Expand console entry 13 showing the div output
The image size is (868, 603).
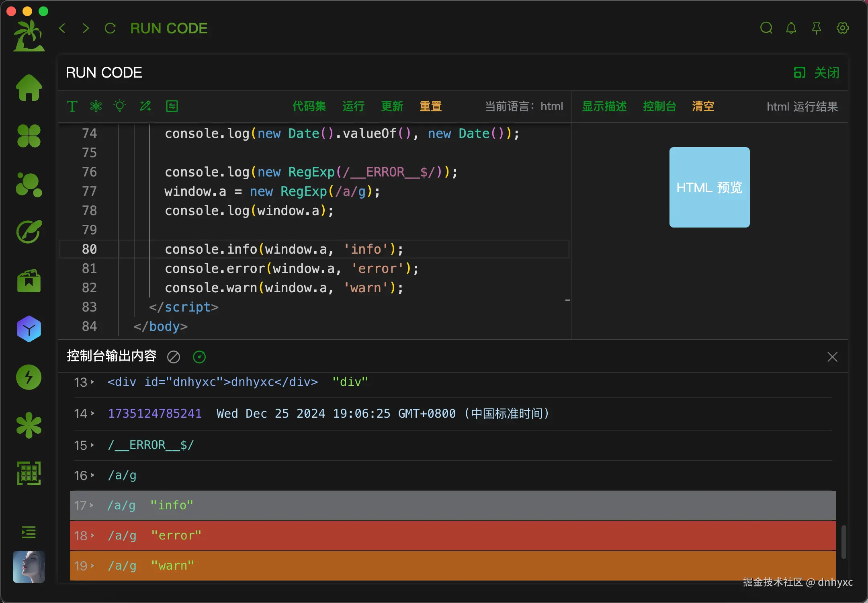93,382
